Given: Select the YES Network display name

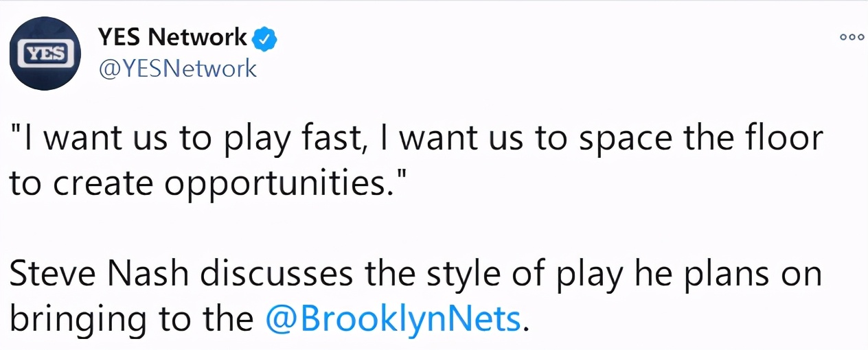Looking at the screenshot, I should pyautogui.click(x=172, y=38).
